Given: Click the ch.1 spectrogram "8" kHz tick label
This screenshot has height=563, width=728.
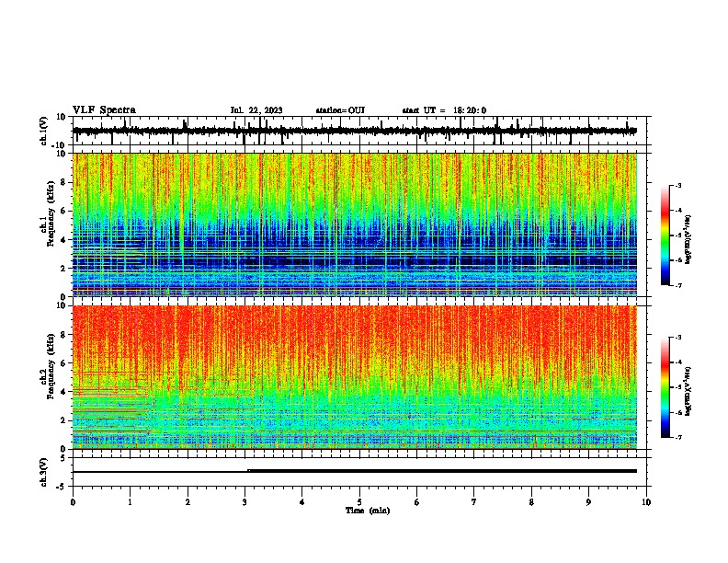Looking at the screenshot, I should tap(63, 182).
